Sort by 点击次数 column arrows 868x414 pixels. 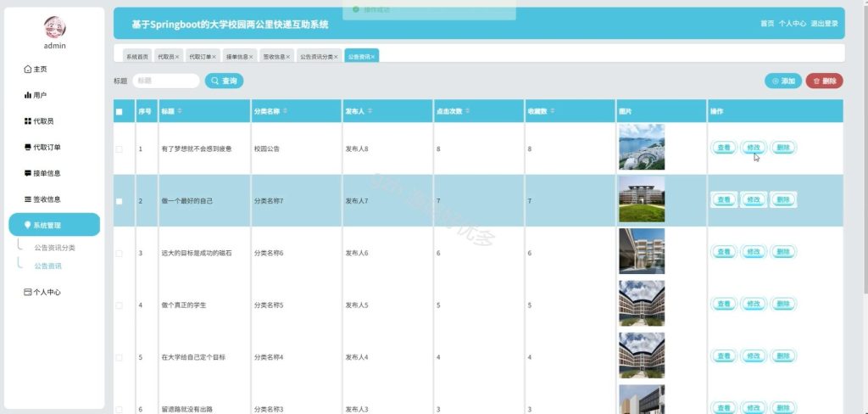468,111
